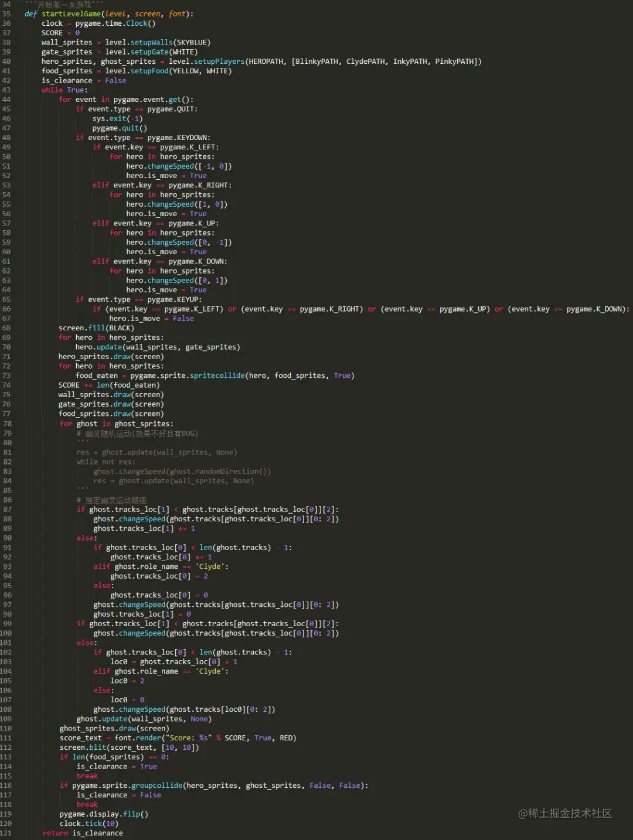Screen dimensions: 633x840
Task: Click 'hero.changeSpeed([0, -1])' line
Action: click(179, 243)
